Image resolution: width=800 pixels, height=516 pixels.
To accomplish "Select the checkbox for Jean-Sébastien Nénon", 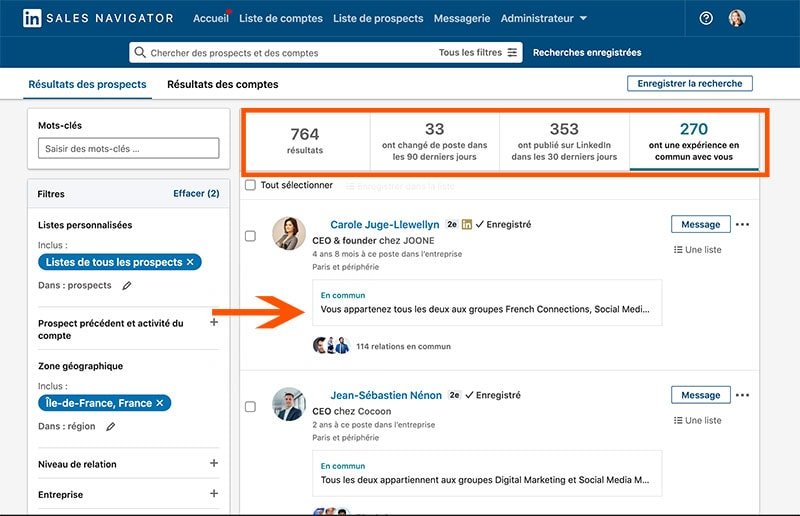I will tap(250, 407).
